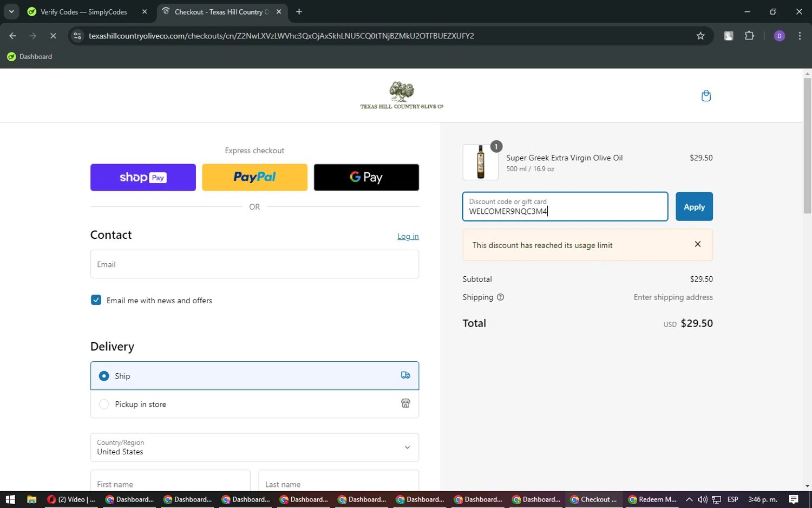
Task: Click the olive oil product thumbnail
Action: point(481,162)
